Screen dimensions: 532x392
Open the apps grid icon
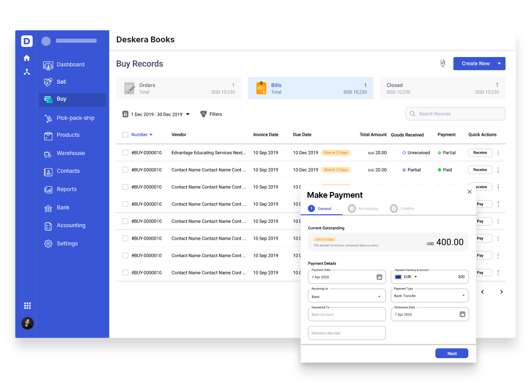tap(28, 306)
